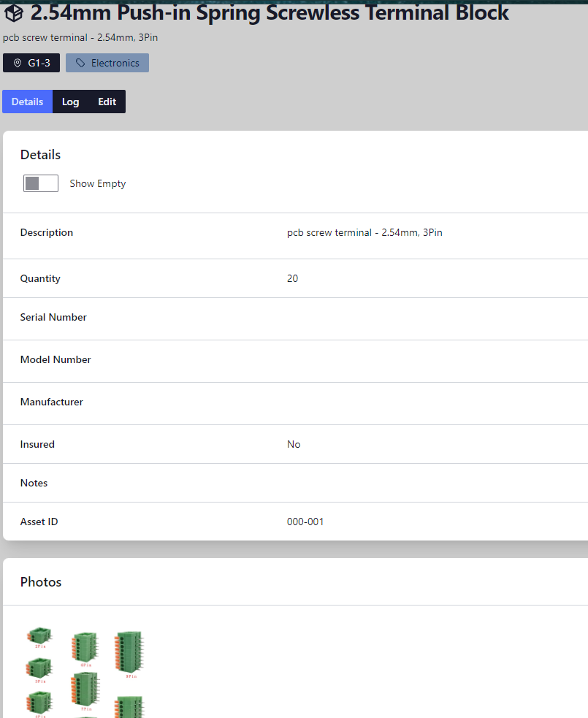Toggle the Show Empty switch
Viewport: 588px width, 718px height.
click(x=40, y=183)
